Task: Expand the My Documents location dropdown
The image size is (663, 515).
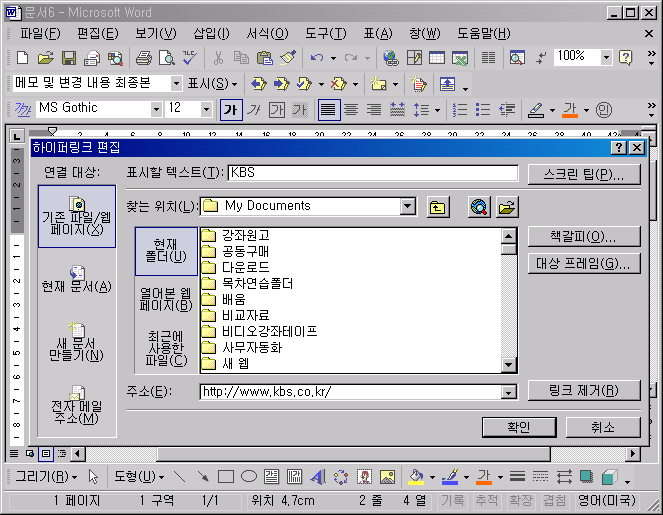Action: [x=408, y=207]
